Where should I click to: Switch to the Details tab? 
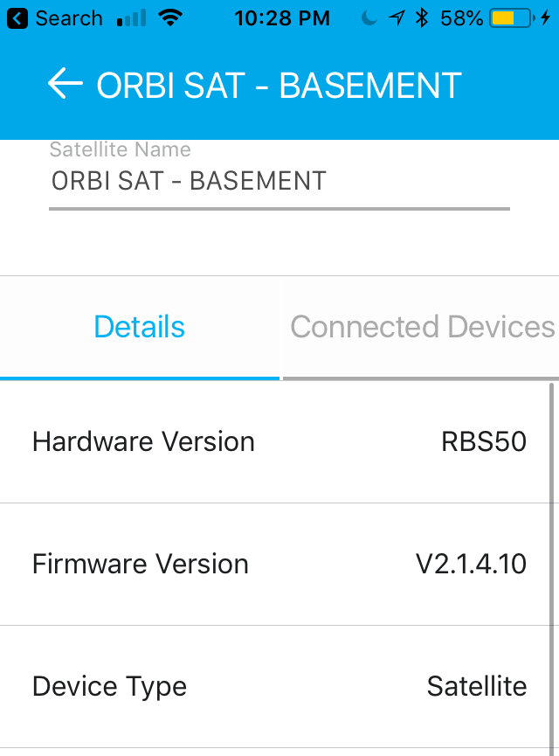coord(140,327)
